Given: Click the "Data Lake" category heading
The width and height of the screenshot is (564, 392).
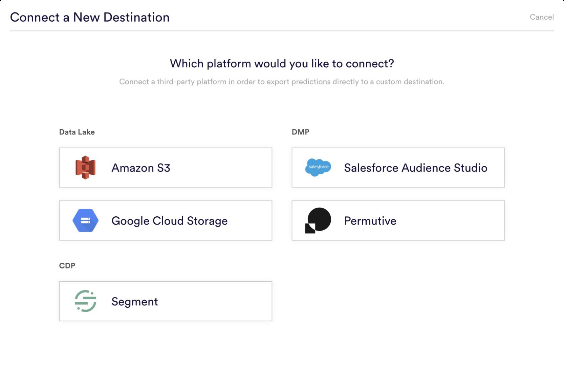Looking at the screenshot, I should coord(77,132).
